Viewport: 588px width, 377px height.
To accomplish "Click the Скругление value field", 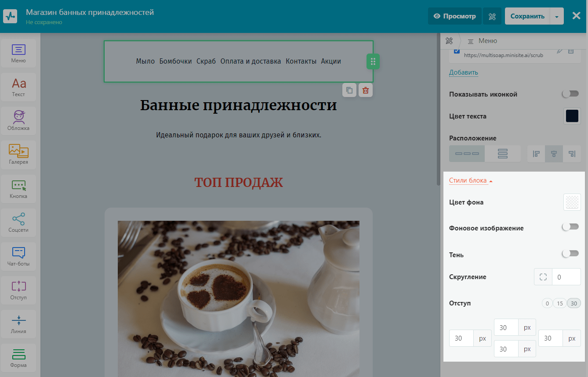I will tap(566, 277).
